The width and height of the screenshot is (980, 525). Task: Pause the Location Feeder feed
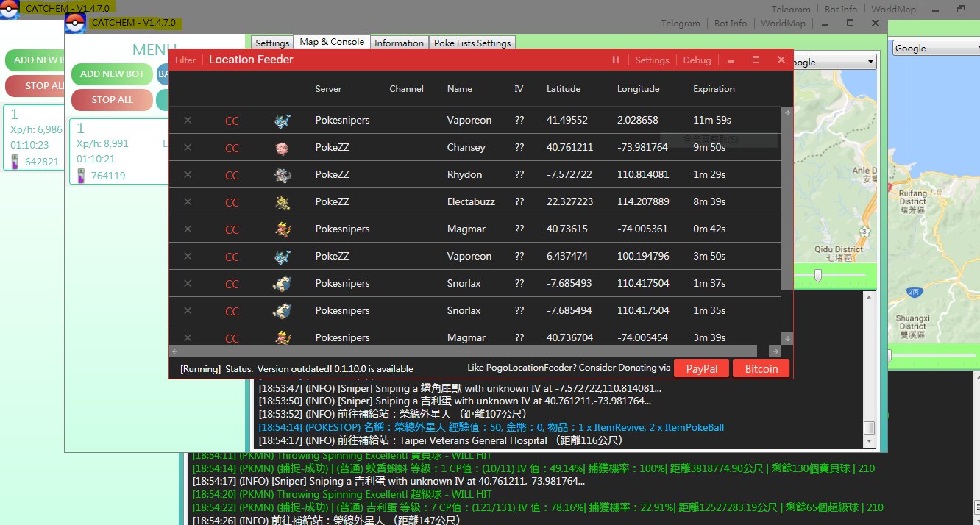tap(616, 60)
